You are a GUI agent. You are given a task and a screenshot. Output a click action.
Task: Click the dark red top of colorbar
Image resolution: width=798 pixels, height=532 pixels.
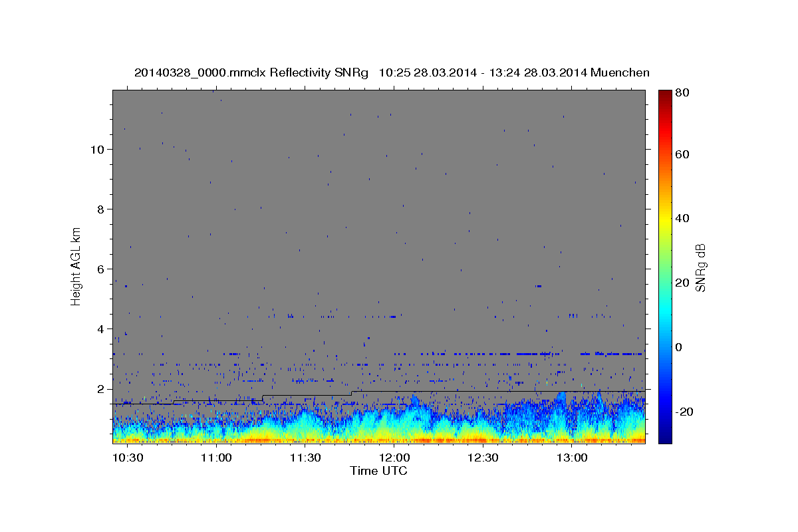(x=665, y=94)
